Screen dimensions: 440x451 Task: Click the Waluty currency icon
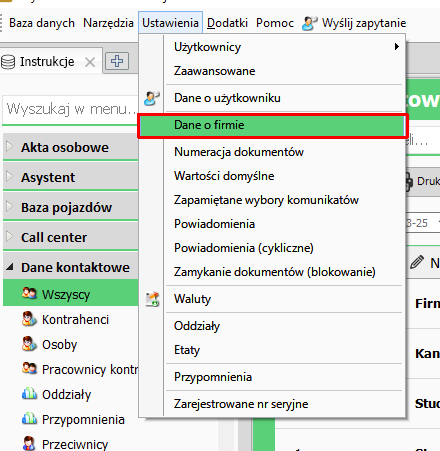pyautogui.click(x=152, y=299)
